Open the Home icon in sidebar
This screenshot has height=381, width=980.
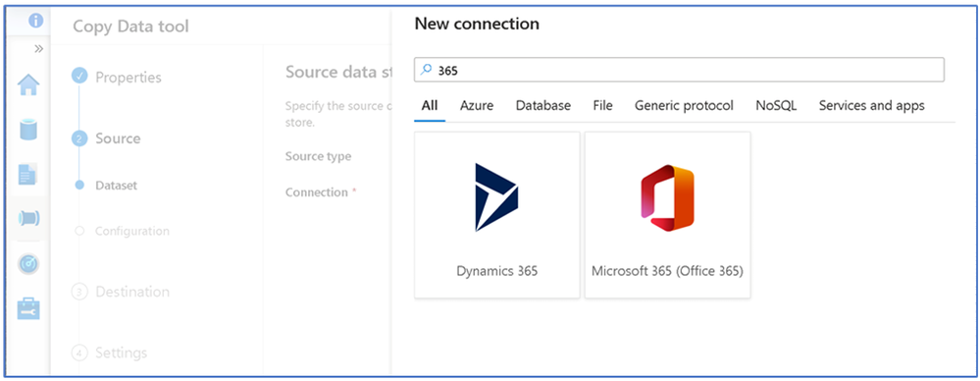(x=28, y=84)
